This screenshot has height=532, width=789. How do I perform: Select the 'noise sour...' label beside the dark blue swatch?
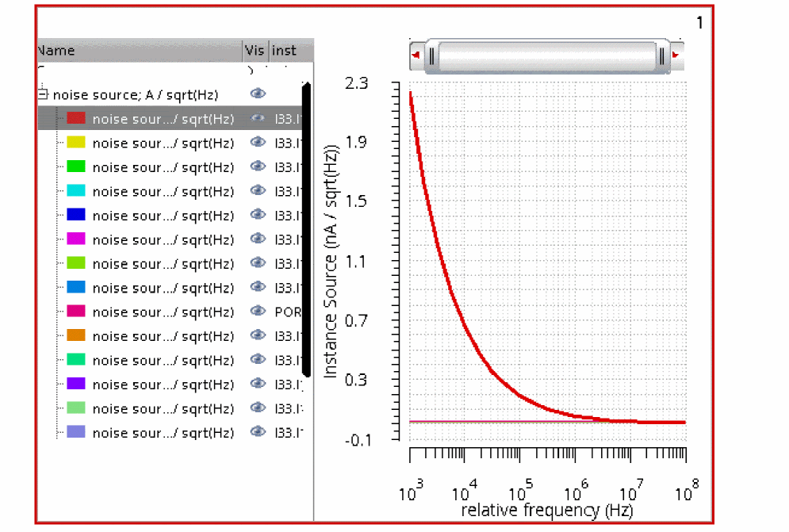click(163, 216)
